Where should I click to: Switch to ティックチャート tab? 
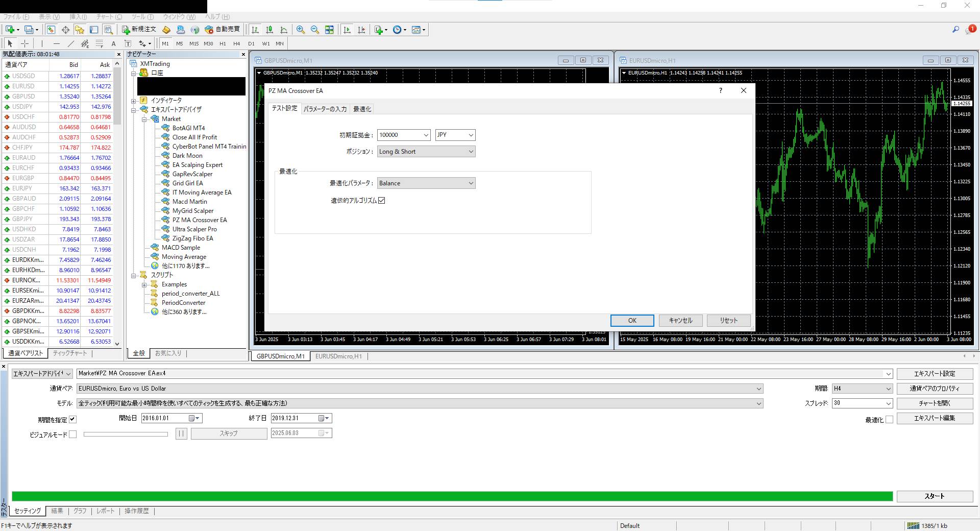70,353
